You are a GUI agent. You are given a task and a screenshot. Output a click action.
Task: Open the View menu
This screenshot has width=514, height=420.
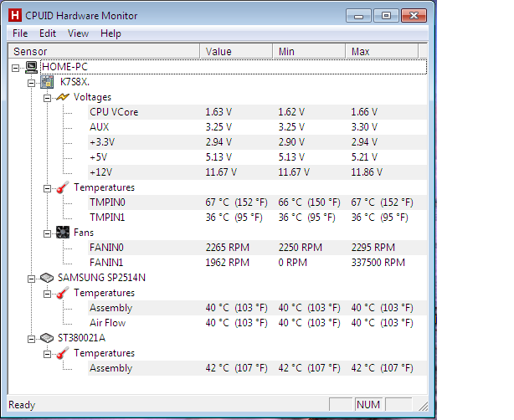78,33
